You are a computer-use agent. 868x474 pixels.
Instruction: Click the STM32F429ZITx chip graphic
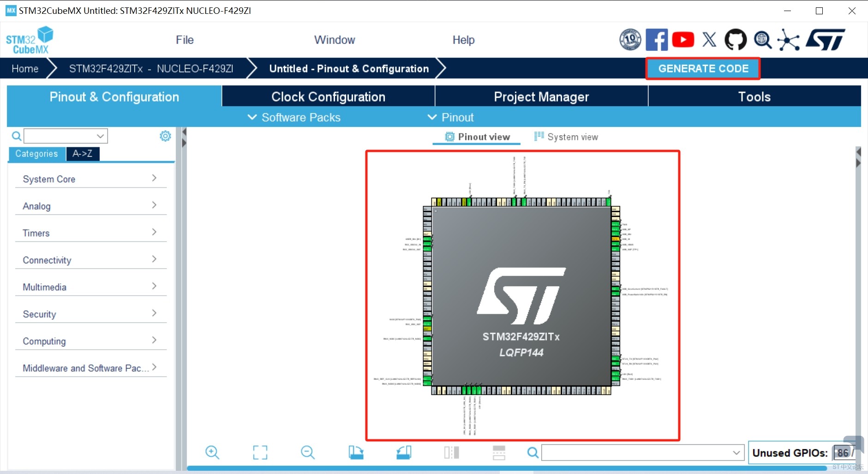tap(521, 296)
